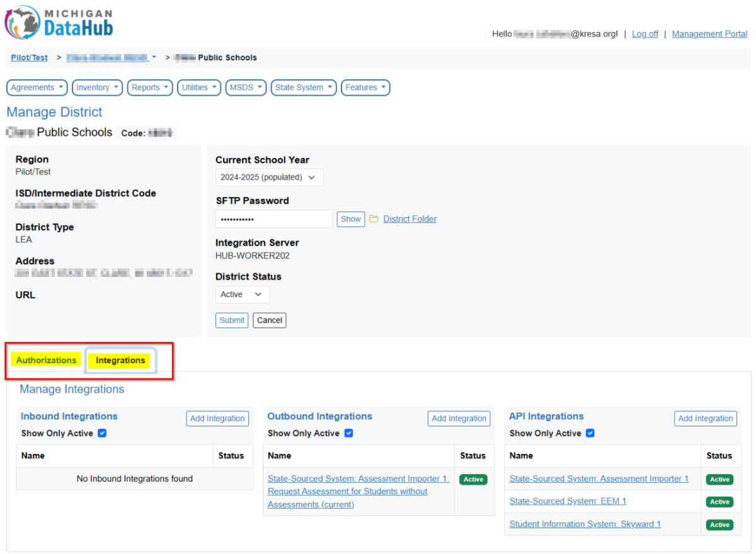Add a new Inbound Integration
Viewport: 756px width, 554px height.
[217, 419]
